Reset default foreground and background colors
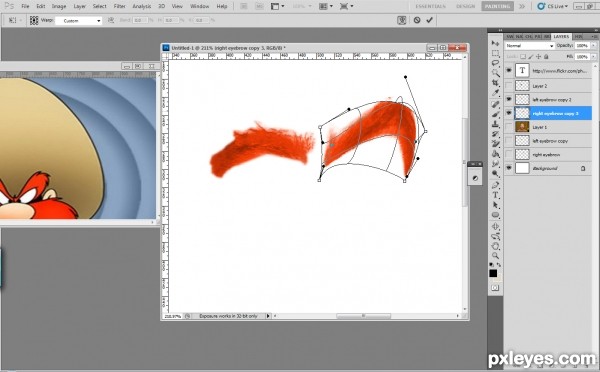The height and width of the screenshot is (372, 600). click(x=492, y=264)
